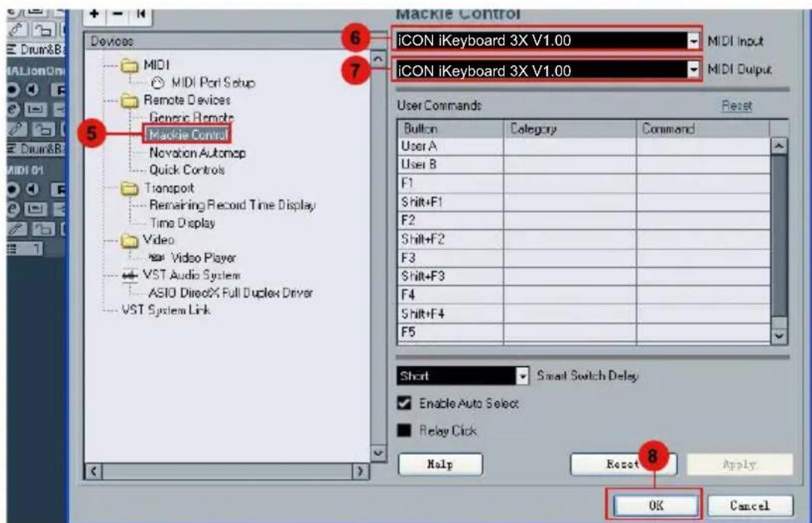This screenshot has width=812, height=523.
Task: Click the Reset button near Apply
Action: point(623,464)
